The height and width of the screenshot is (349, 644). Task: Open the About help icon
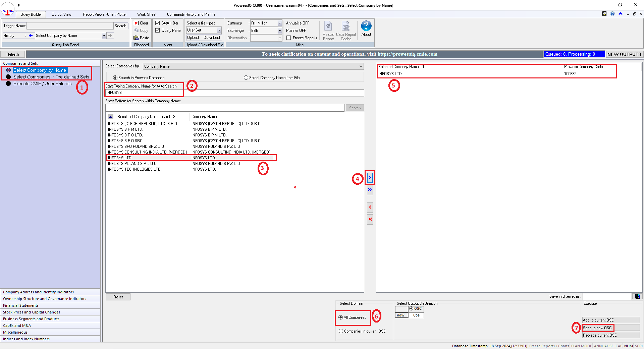(x=366, y=26)
